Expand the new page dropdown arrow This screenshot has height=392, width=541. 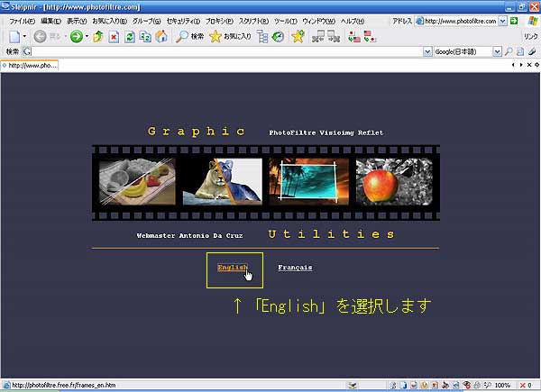[x=24, y=36]
